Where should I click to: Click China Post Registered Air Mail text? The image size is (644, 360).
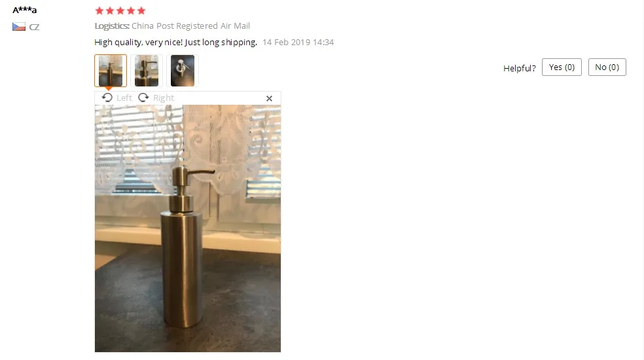coord(190,26)
